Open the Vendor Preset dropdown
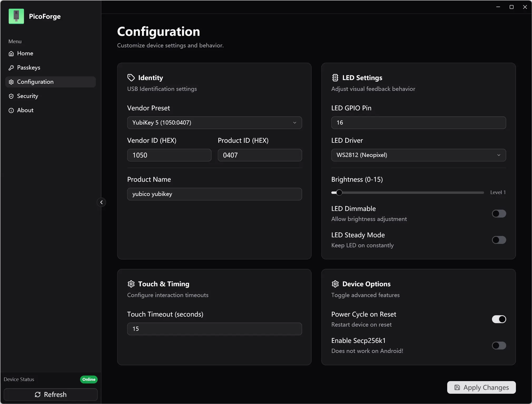 click(x=214, y=123)
